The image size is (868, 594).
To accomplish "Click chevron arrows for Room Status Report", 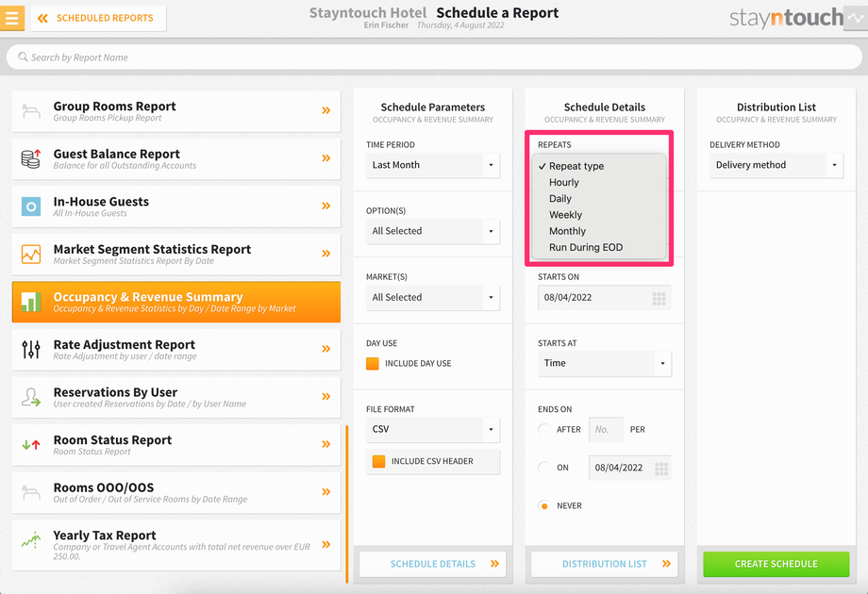I will pos(326,443).
